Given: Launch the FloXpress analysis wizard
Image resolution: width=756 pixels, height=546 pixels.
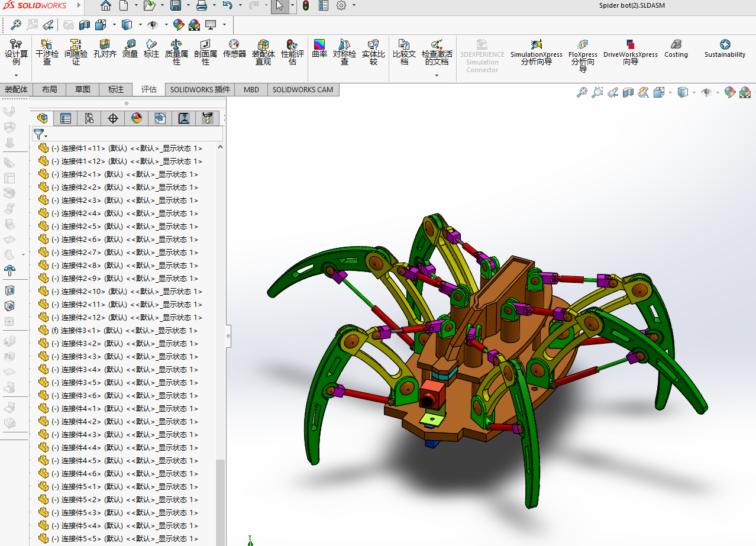Looking at the screenshot, I should pyautogui.click(x=583, y=55).
